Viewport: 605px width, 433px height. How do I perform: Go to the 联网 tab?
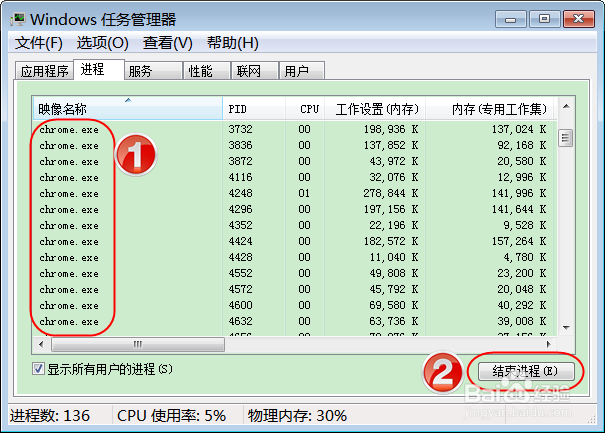coord(255,71)
